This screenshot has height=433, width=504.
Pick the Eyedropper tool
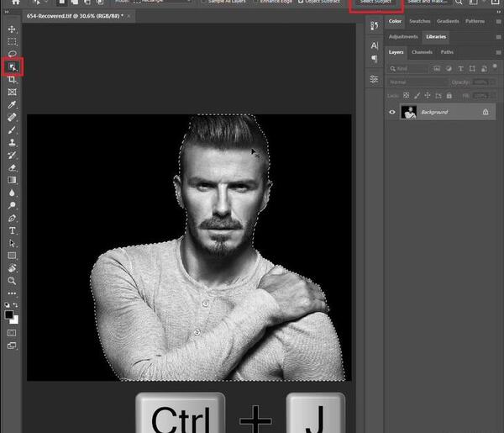(x=13, y=104)
